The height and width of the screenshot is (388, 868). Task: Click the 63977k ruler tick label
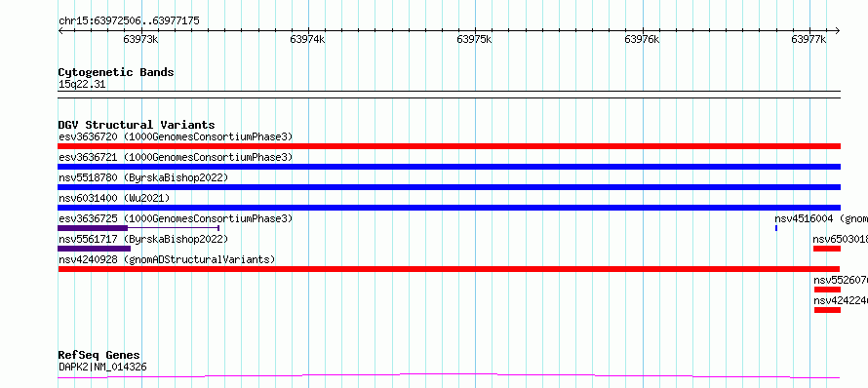pyautogui.click(x=809, y=39)
